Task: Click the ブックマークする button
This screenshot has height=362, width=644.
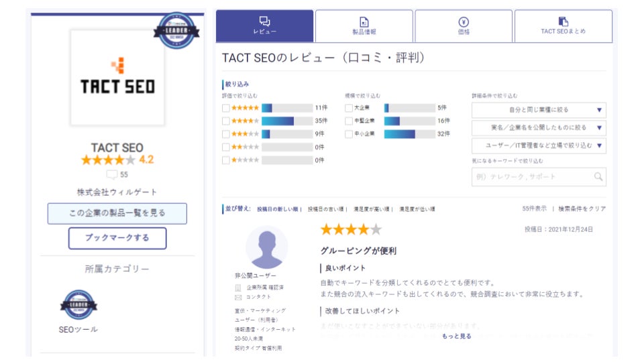Action: [117, 238]
